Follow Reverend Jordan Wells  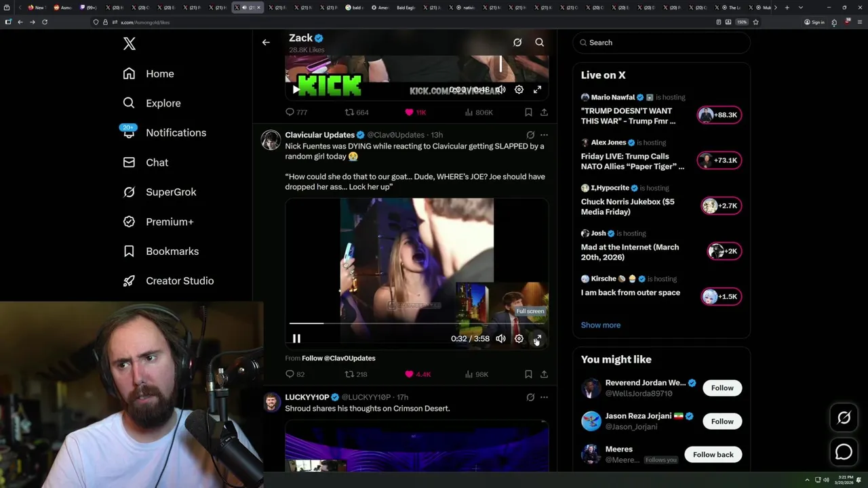722,388
